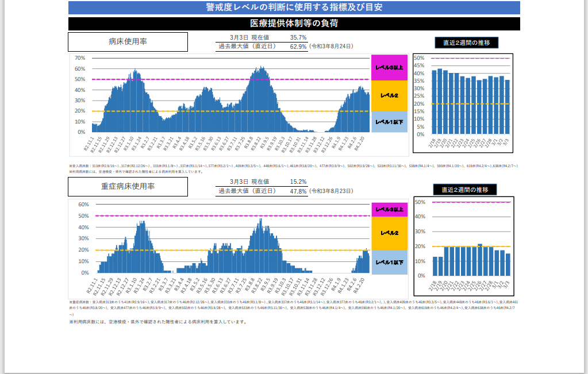The image size is (588, 374).
Task: Click the lower 直近2週間の推移 label
Action: click(464, 190)
